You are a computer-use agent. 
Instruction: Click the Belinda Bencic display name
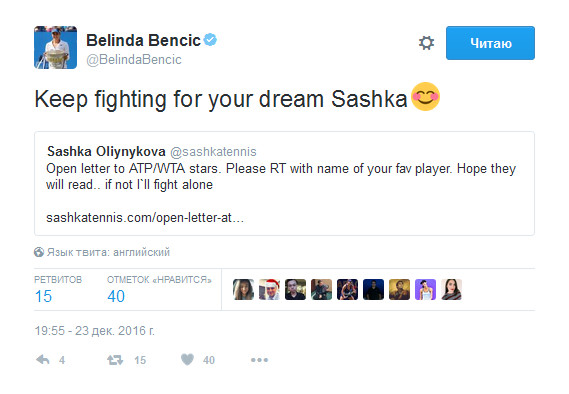click(x=143, y=40)
